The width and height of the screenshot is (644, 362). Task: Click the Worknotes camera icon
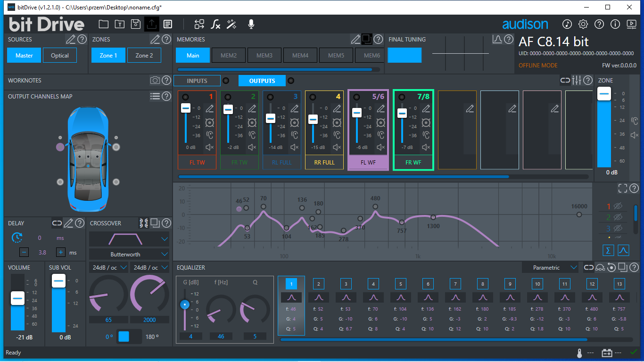pyautogui.click(x=155, y=81)
